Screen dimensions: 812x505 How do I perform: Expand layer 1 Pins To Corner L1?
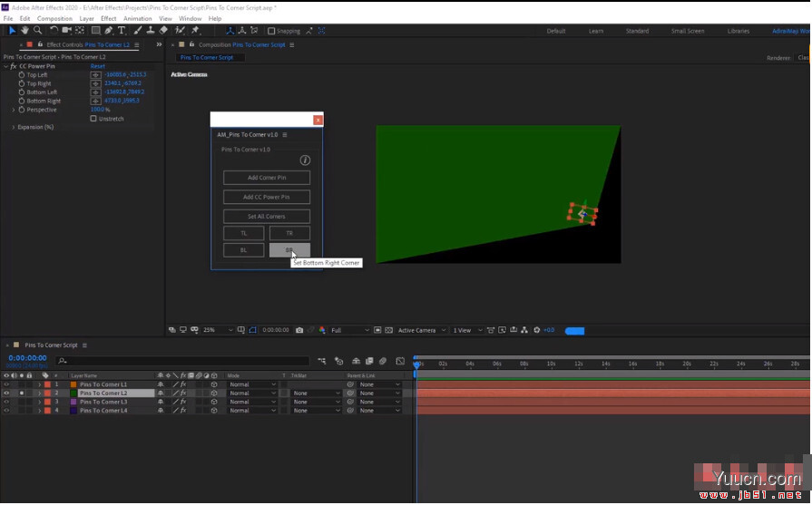pos(39,384)
